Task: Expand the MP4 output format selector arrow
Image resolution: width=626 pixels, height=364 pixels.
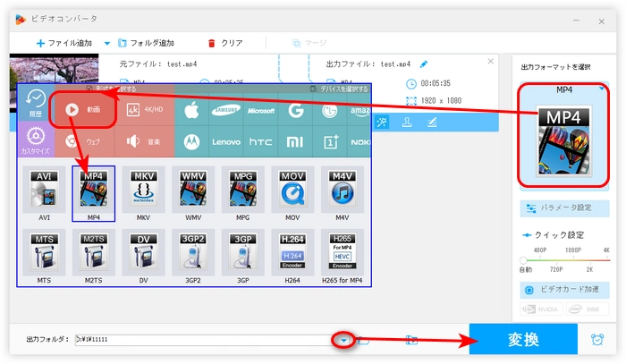Action: tap(603, 89)
